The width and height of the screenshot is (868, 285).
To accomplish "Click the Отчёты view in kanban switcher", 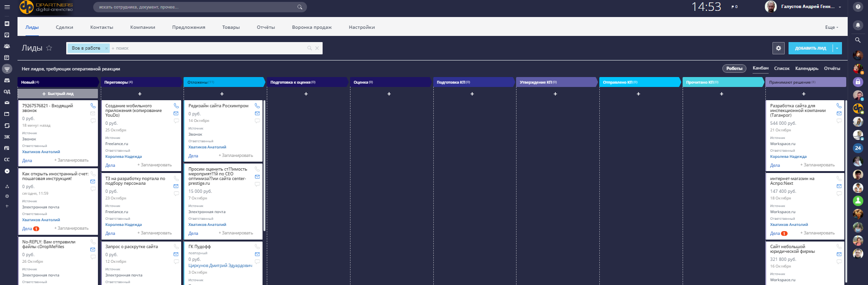I will click(832, 69).
